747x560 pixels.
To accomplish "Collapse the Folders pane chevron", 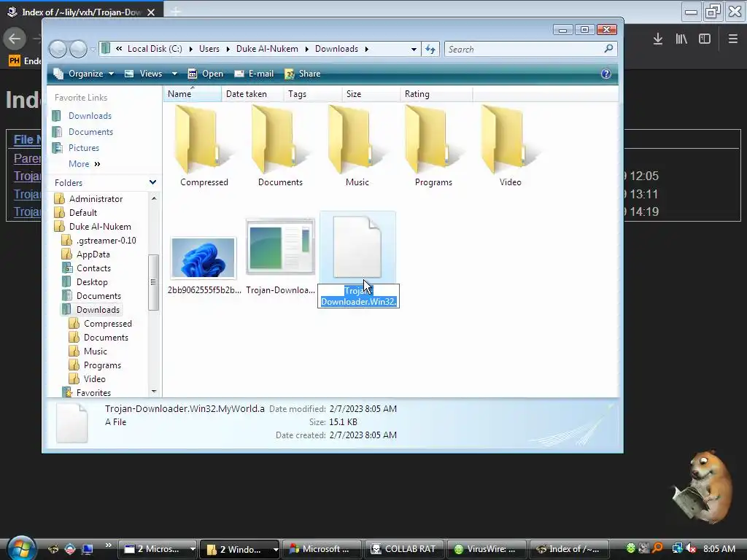I will coord(152,182).
